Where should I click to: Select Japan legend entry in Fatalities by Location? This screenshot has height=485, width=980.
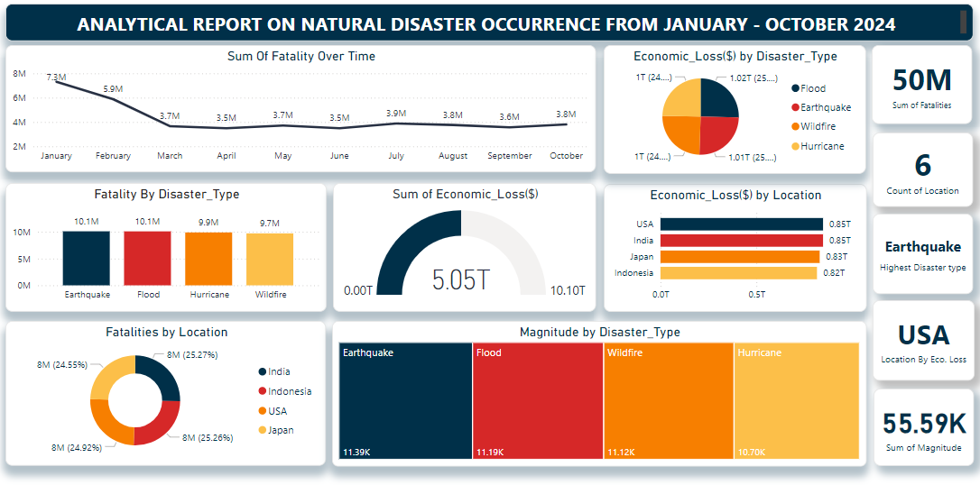click(275, 430)
